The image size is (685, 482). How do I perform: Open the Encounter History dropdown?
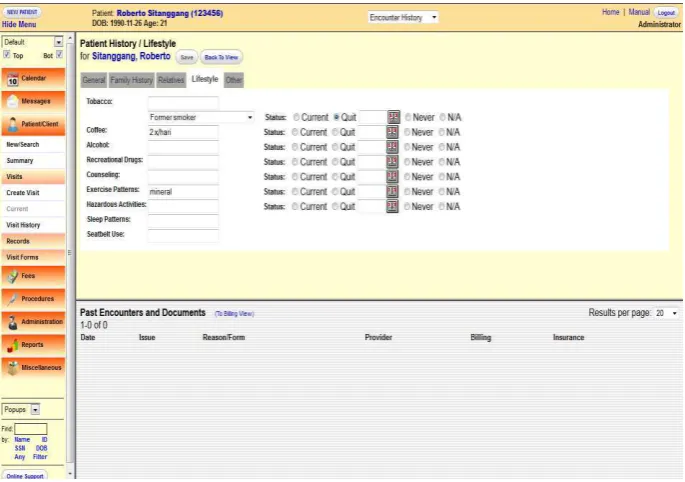tap(402, 17)
